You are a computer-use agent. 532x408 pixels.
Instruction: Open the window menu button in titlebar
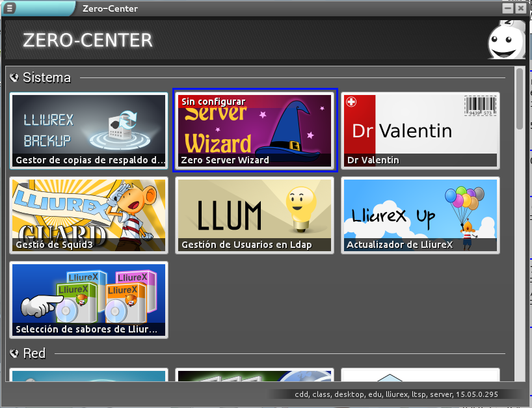pyautogui.click(x=10, y=8)
